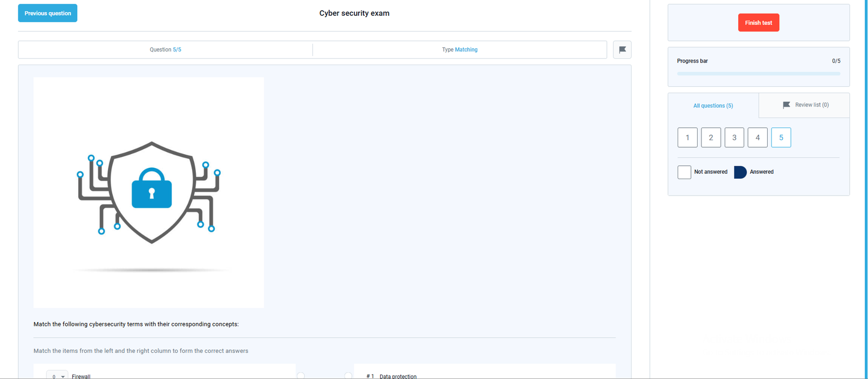Open the Review list tab

coord(805,105)
